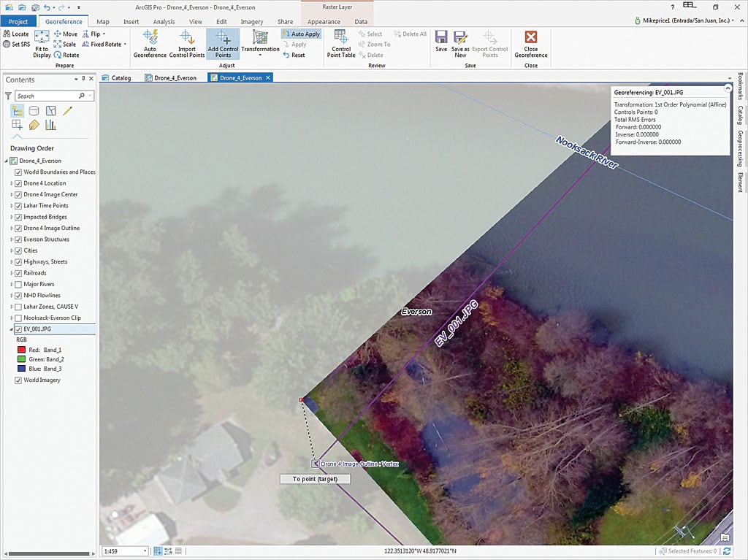Activate the Rotate tool
The image size is (748, 560).
pos(66,55)
